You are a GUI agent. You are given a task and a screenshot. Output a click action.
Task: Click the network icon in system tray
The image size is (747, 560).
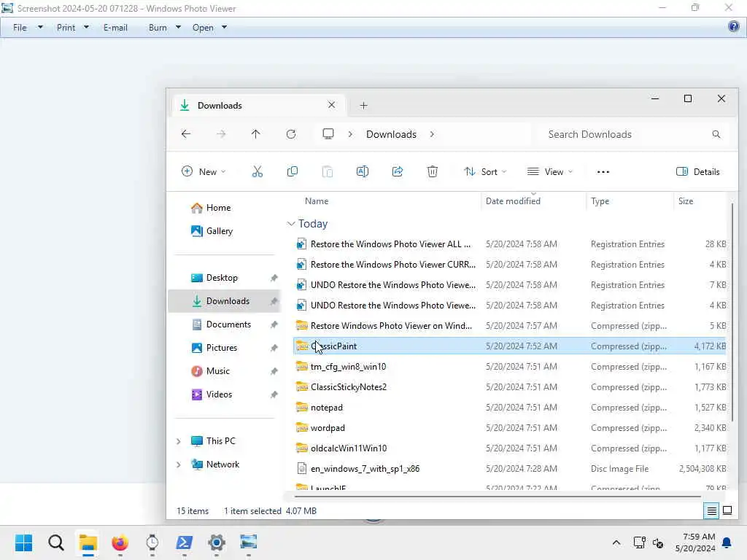pos(639,542)
